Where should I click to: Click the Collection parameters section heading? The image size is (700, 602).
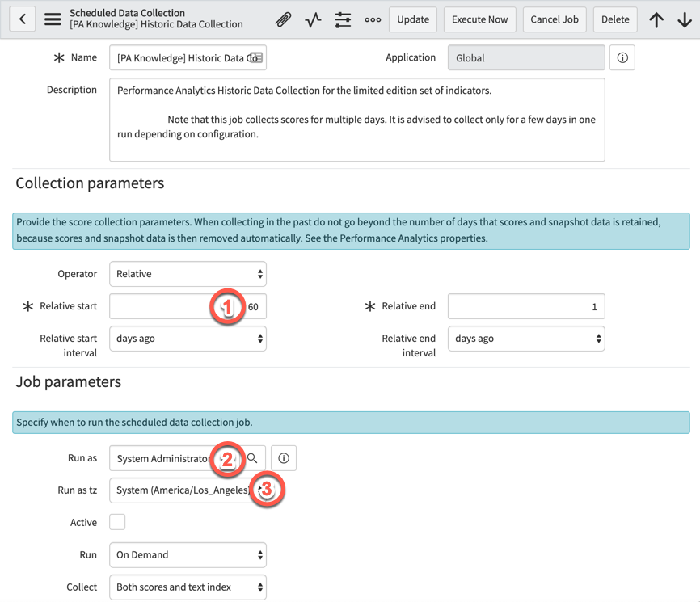(91, 183)
